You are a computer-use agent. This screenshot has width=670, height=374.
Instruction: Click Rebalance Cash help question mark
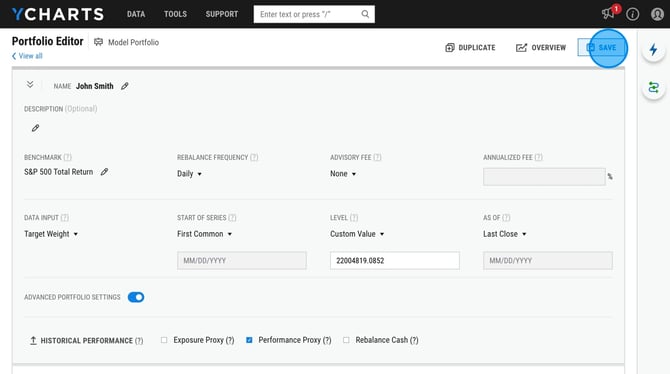[414, 340]
